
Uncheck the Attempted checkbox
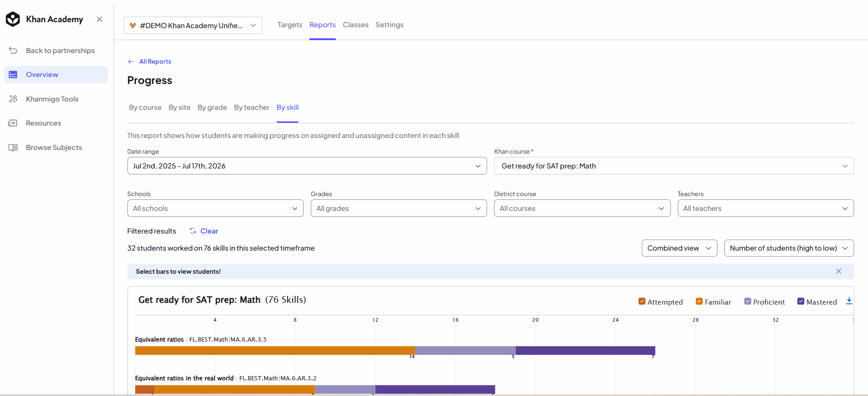coord(642,301)
